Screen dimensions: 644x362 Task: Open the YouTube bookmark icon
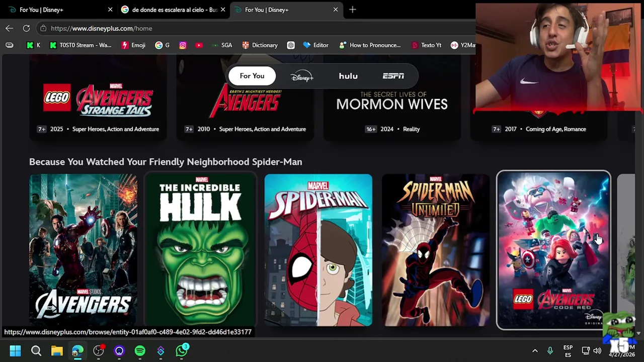tap(199, 45)
